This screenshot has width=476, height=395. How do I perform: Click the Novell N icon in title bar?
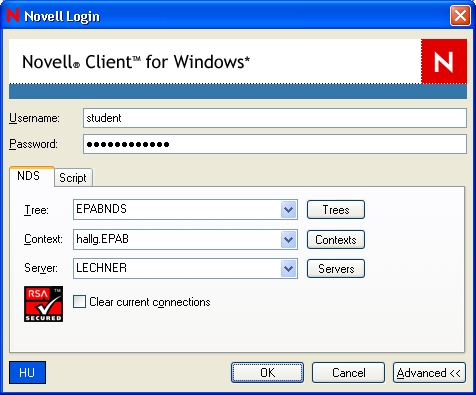pos(13,15)
